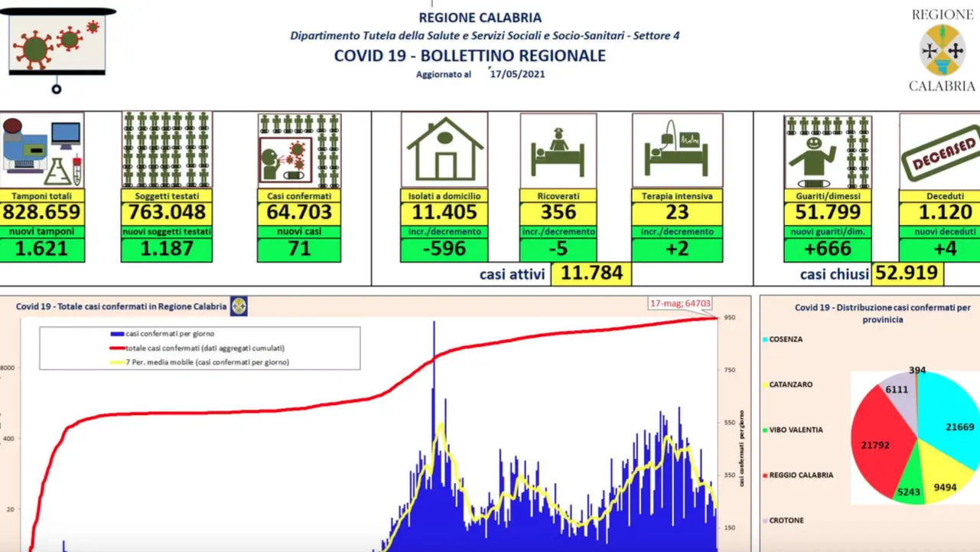Click the Casi confermati infected person icon
980x552 pixels.
click(x=299, y=150)
